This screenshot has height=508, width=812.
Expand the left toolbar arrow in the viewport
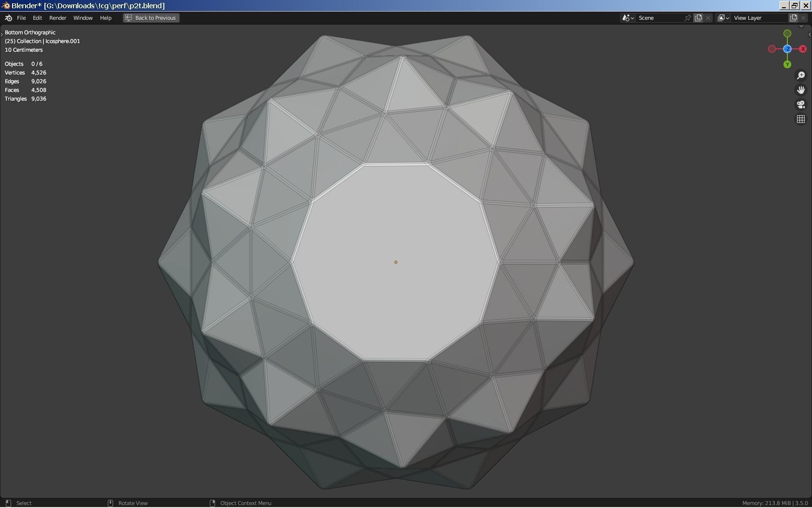tap(2, 33)
